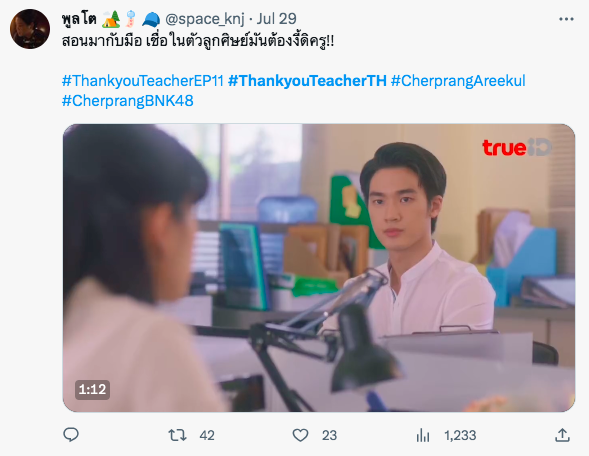Play the embedded video thumbnail
This screenshot has height=456, width=589.
tap(319, 268)
